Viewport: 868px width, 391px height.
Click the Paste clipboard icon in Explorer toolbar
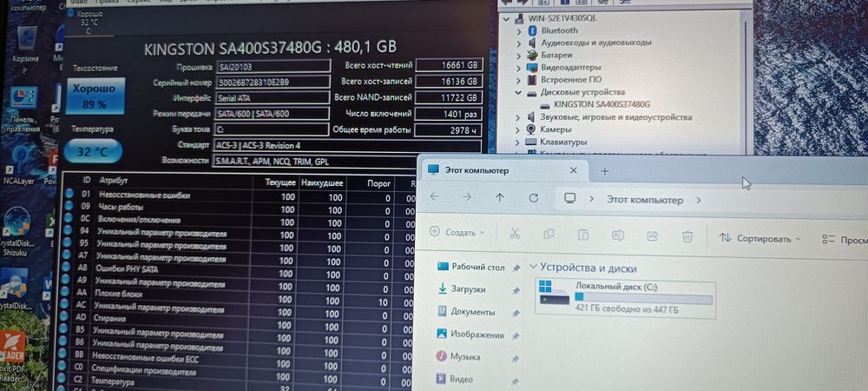(583, 235)
